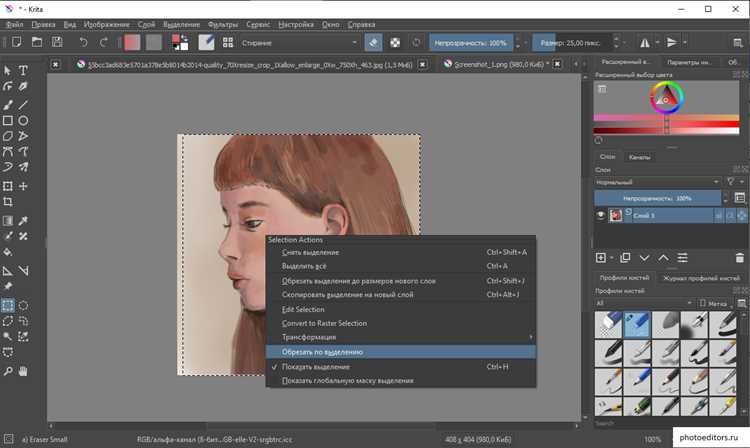Toggle vertical mirror tool

click(x=672, y=43)
